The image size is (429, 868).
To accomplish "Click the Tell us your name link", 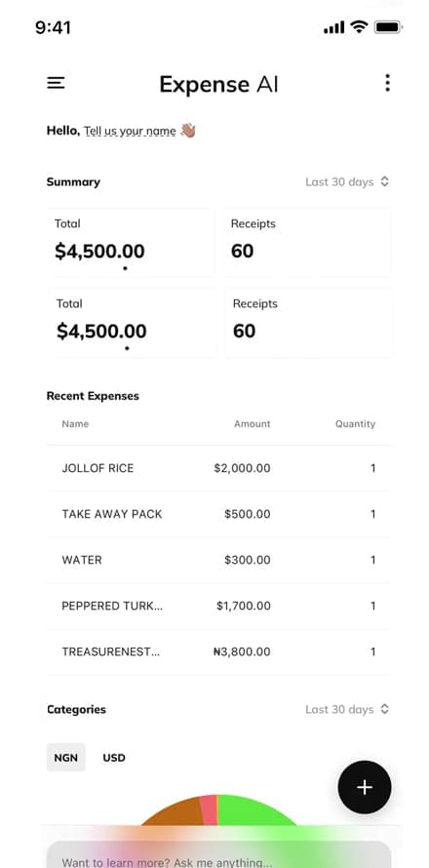I will (130, 132).
